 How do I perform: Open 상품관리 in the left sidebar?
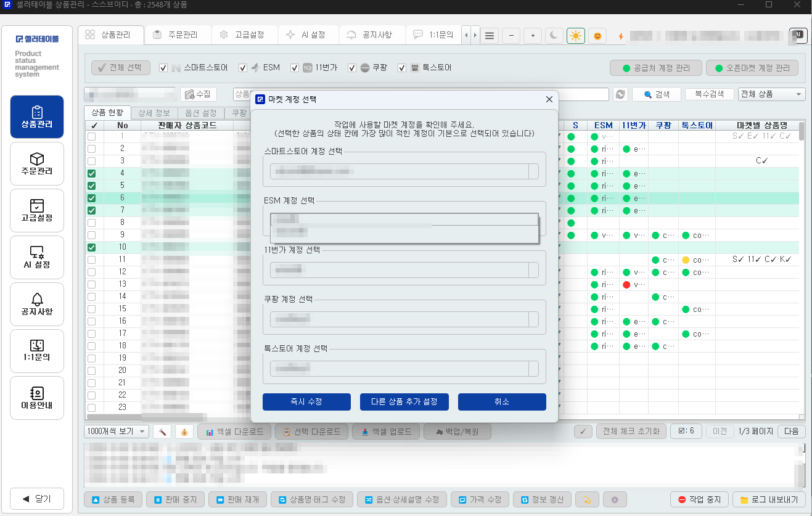[37, 117]
